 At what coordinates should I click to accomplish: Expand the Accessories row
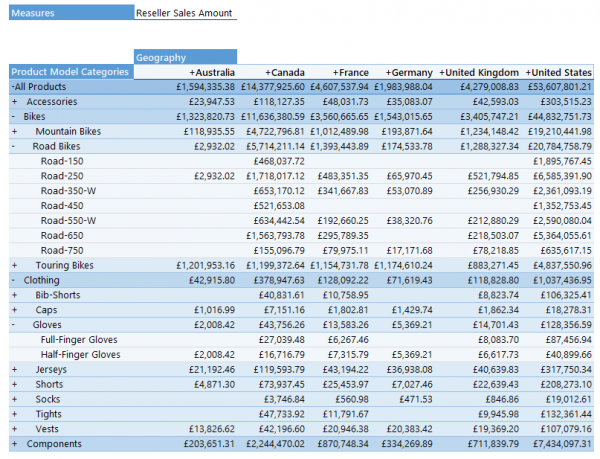[x=15, y=102]
